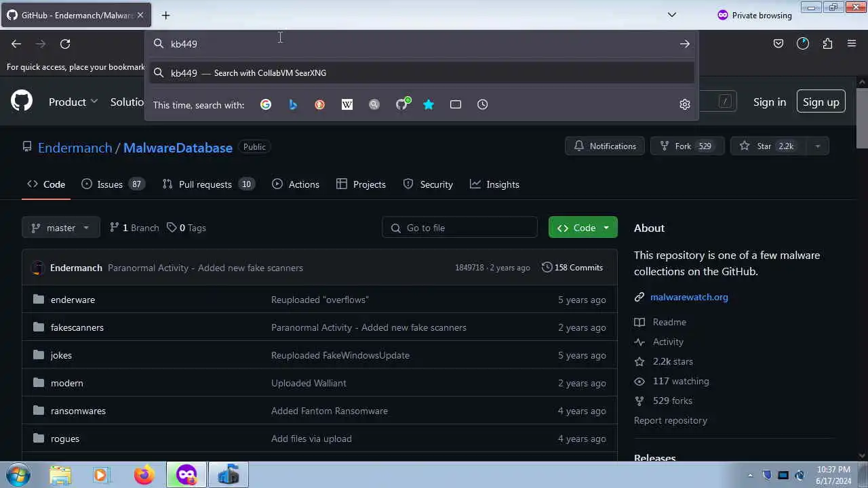Screen dimensions: 868x488
Task: Click Report repository link
Action: [671, 420]
